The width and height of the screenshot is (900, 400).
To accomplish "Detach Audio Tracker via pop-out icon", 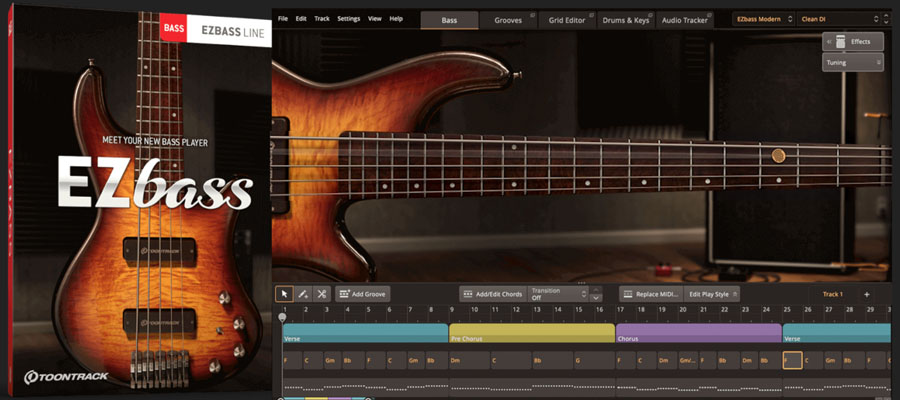I will pos(708,16).
